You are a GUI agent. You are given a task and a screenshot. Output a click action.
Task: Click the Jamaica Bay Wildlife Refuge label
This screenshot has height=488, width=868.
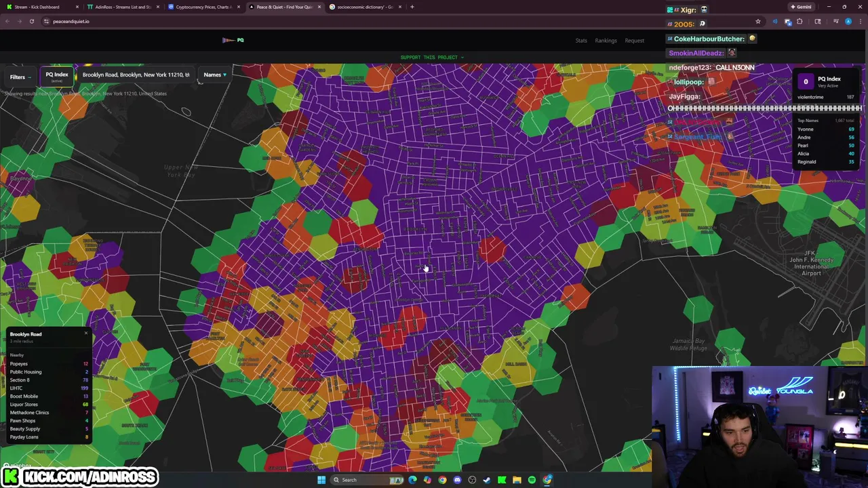(688, 344)
